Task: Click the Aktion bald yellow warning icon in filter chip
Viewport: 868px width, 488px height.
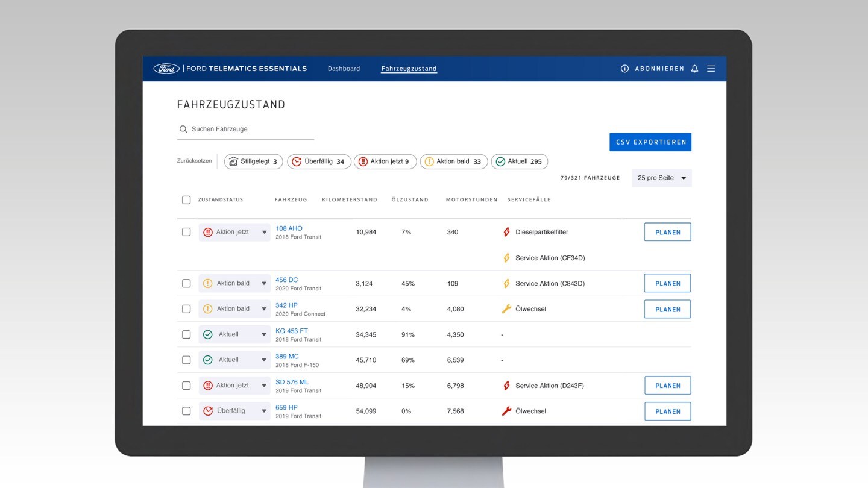Action: [429, 161]
